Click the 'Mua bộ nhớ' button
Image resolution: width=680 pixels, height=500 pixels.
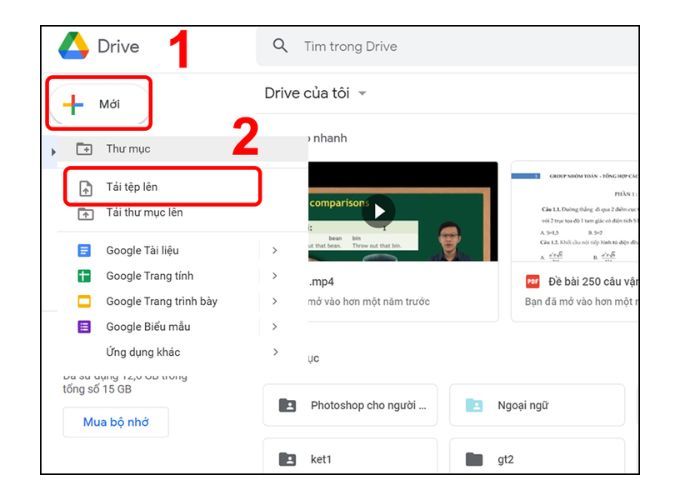coord(116,422)
